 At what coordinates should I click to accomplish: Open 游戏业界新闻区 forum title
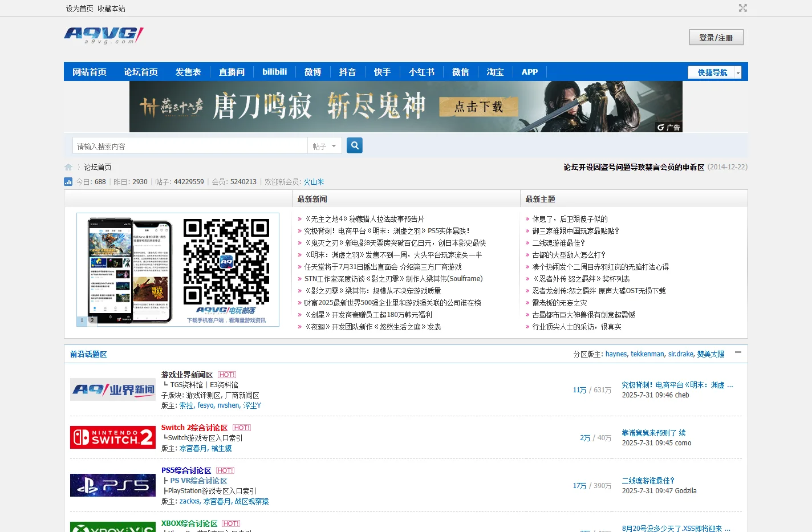pos(187,375)
